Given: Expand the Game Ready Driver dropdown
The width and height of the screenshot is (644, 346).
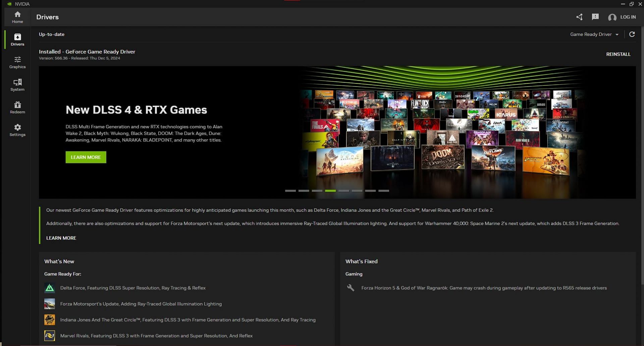Looking at the screenshot, I should point(594,34).
